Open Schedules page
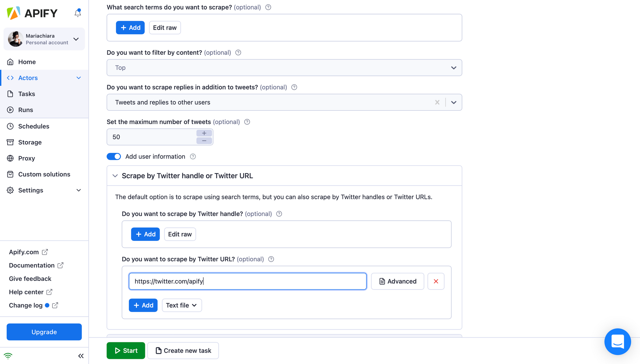 [34, 126]
